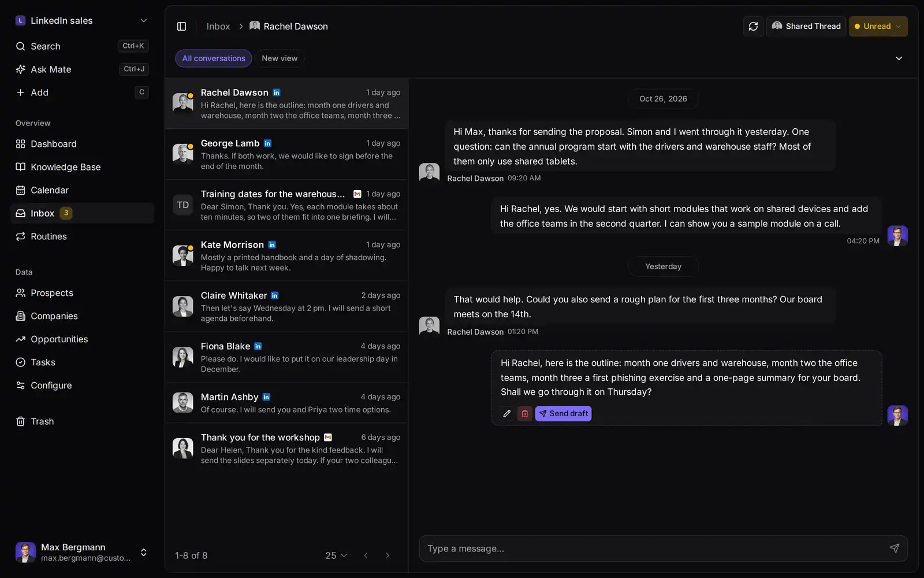Image resolution: width=924 pixels, height=578 pixels.
Task: Go to Dashboard
Action: [x=82, y=144]
